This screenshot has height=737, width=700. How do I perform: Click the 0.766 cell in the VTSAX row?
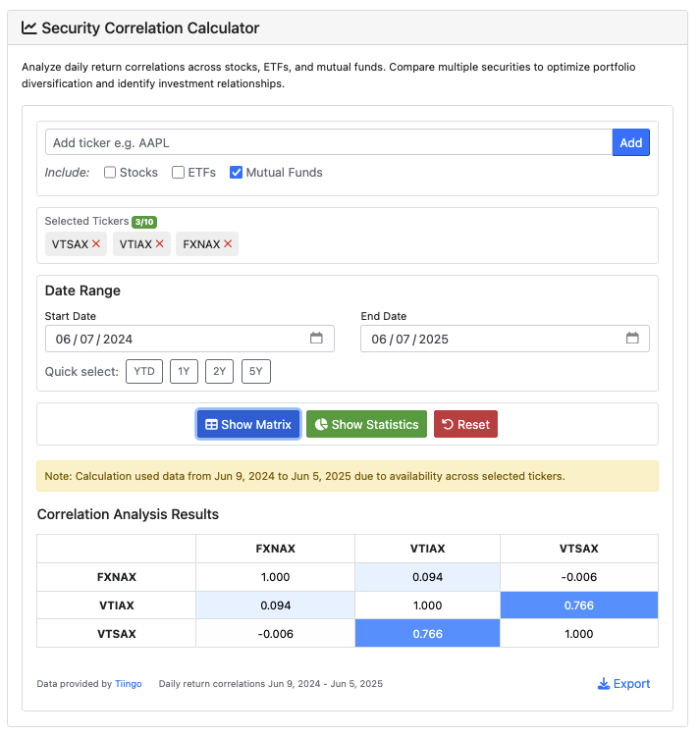coord(427,634)
